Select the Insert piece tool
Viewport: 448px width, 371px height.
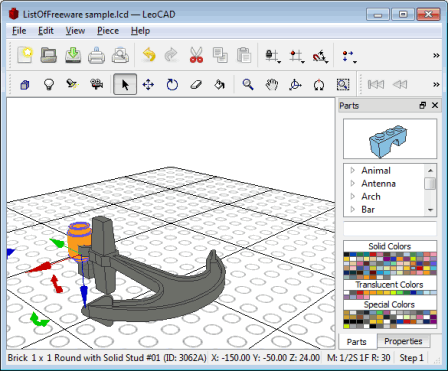25,85
